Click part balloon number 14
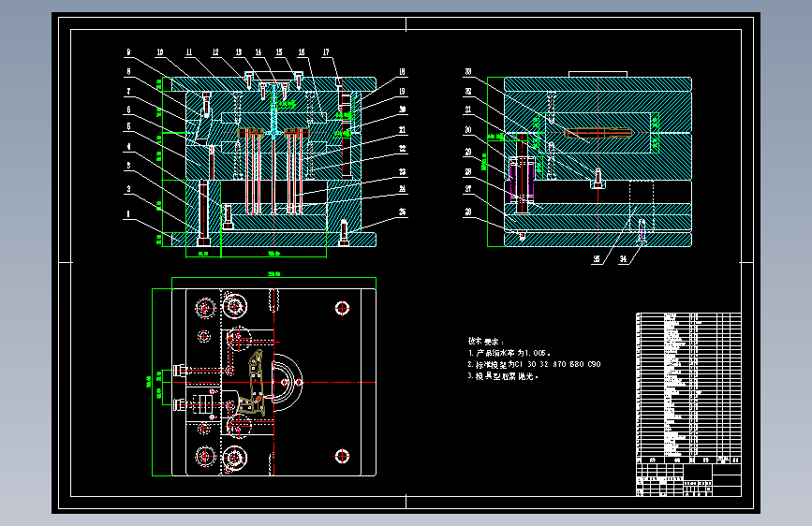Viewport: 812px width, 526px height. pos(258,52)
